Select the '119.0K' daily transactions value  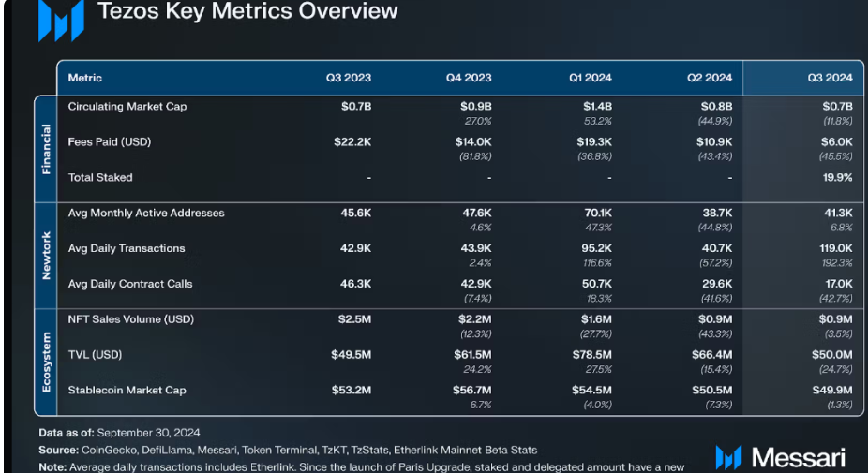pyautogui.click(x=836, y=248)
